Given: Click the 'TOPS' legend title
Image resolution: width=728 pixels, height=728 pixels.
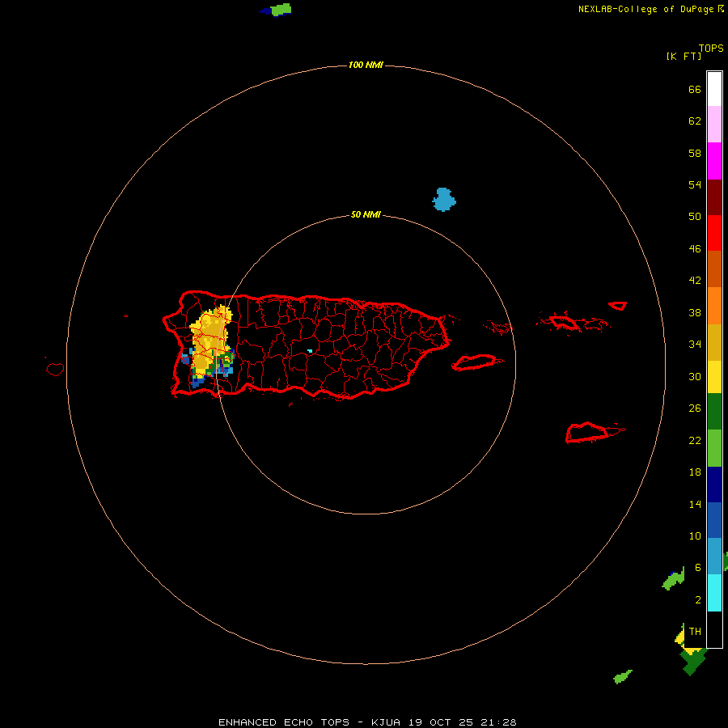Looking at the screenshot, I should pyautogui.click(x=711, y=48).
